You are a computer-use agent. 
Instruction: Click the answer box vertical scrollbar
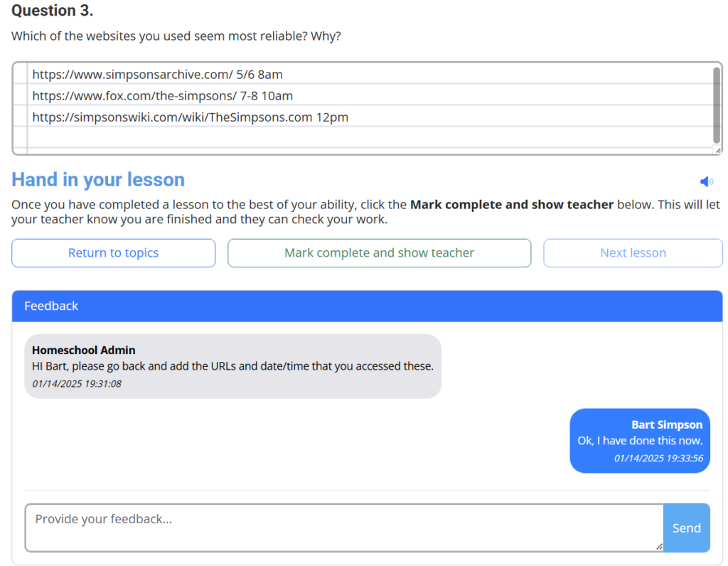pyautogui.click(x=717, y=105)
